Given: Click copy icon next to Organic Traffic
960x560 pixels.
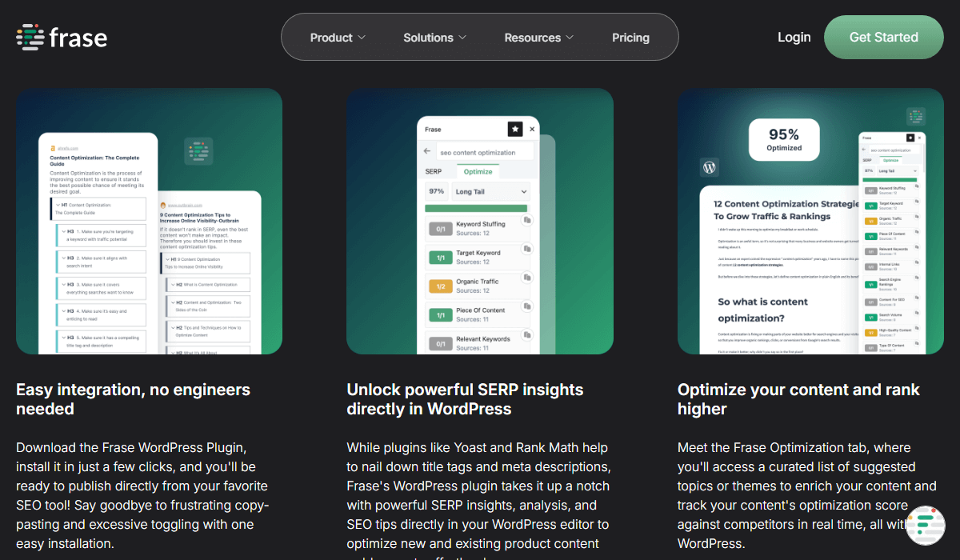Looking at the screenshot, I should pos(526,278).
